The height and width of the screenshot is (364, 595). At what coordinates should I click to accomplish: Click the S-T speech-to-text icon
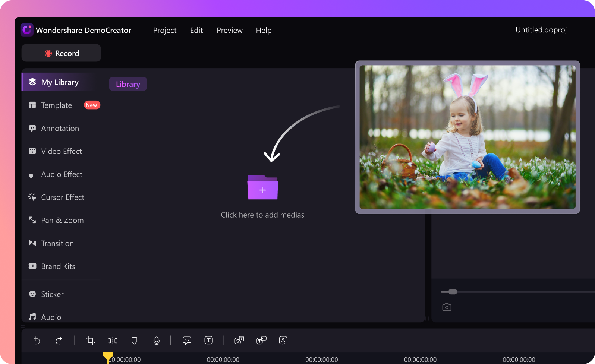pos(239,340)
